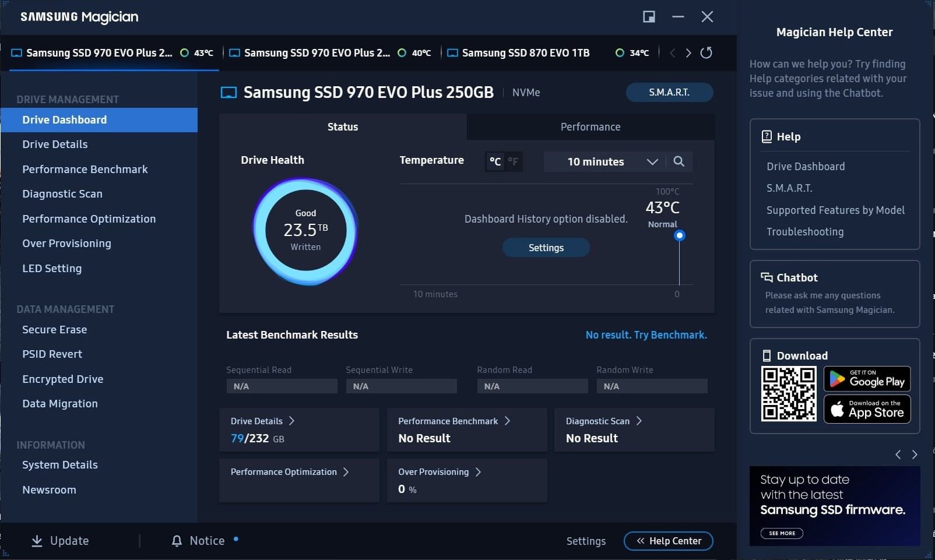Click the Chatbot speech bubble icon

[x=767, y=277]
